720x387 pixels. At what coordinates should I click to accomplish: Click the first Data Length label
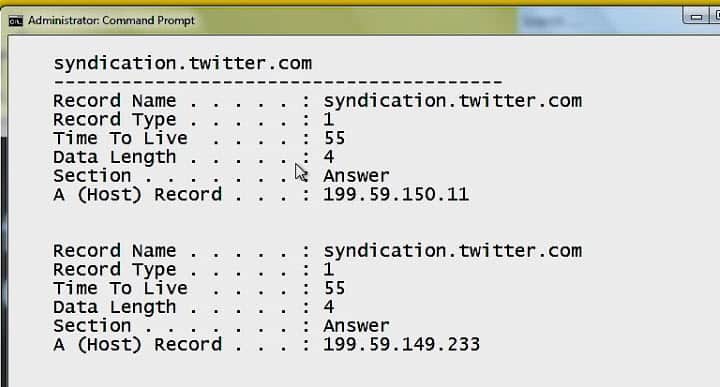pos(115,157)
